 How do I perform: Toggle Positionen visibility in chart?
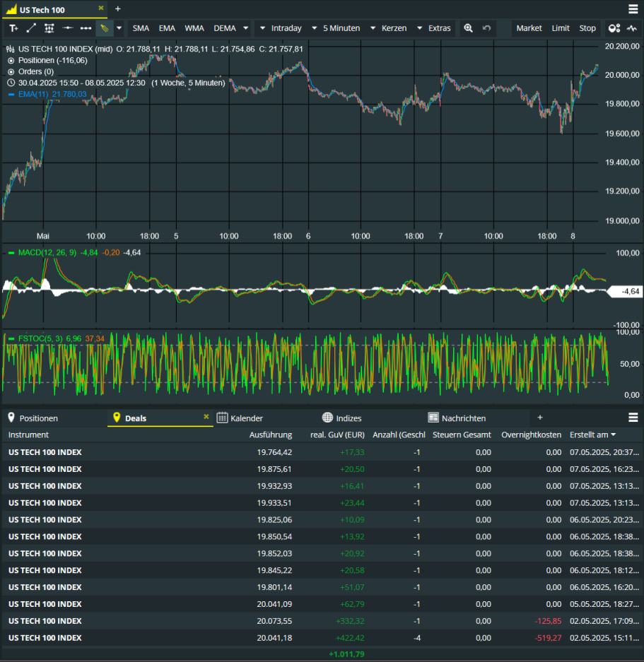tap(11, 60)
